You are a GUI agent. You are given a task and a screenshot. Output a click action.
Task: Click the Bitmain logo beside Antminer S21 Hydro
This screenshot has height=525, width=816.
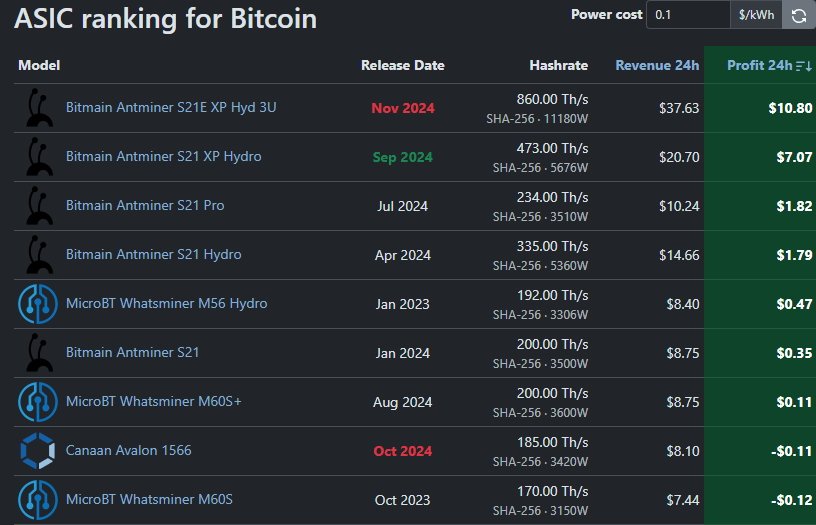pos(39,254)
